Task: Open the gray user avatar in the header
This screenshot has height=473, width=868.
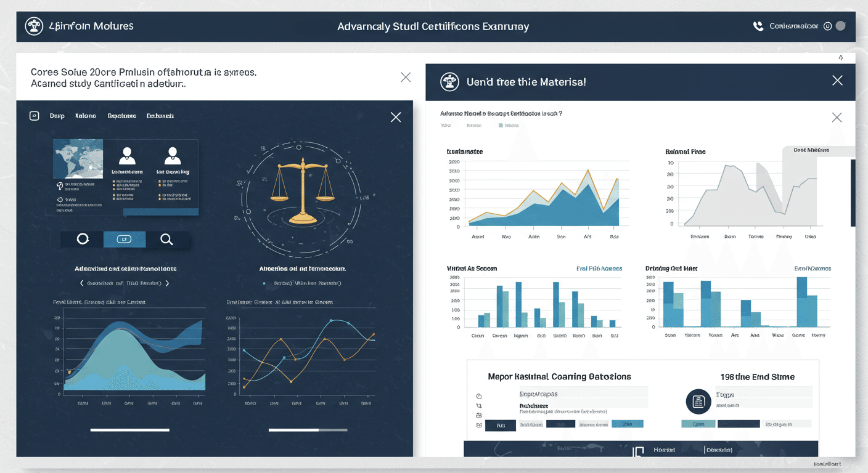Action: point(840,26)
